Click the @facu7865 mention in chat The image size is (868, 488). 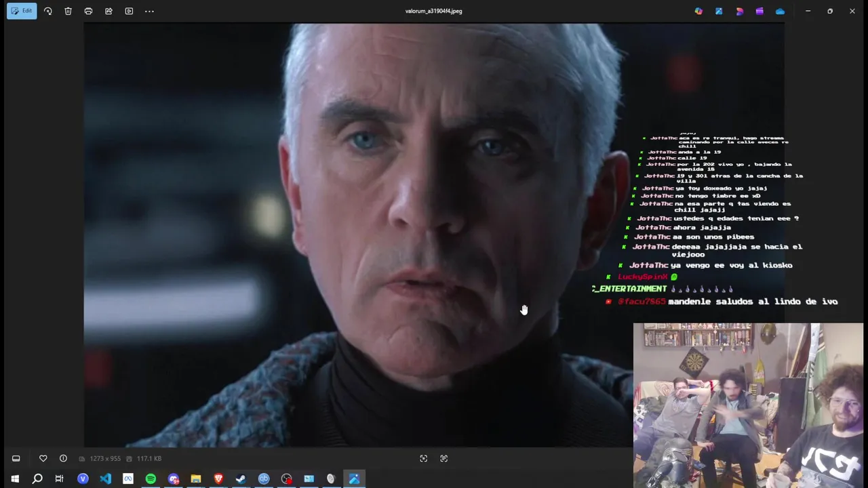click(642, 302)
